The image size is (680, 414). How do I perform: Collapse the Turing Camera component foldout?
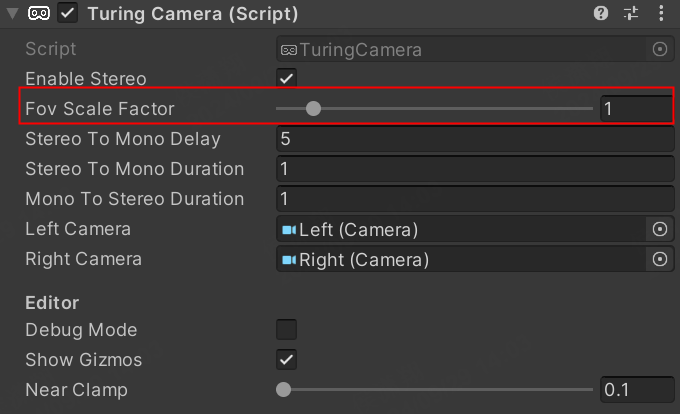12,14
